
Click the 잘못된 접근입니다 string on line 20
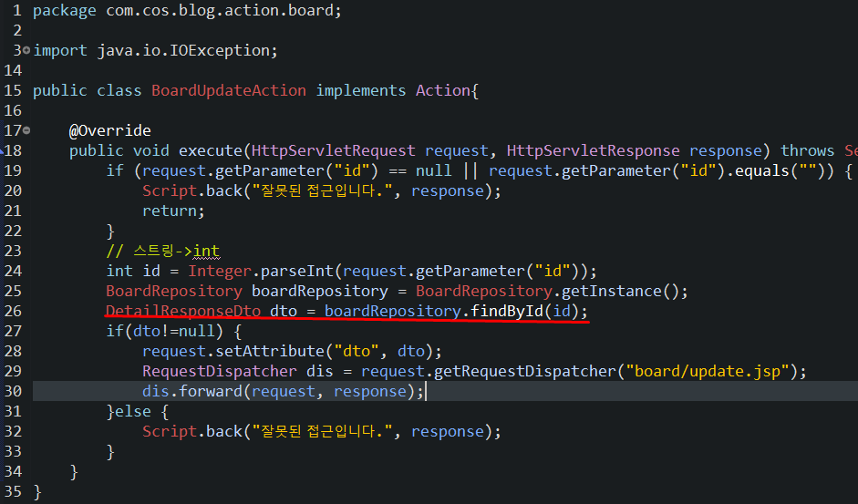click(x=322, y=190)
